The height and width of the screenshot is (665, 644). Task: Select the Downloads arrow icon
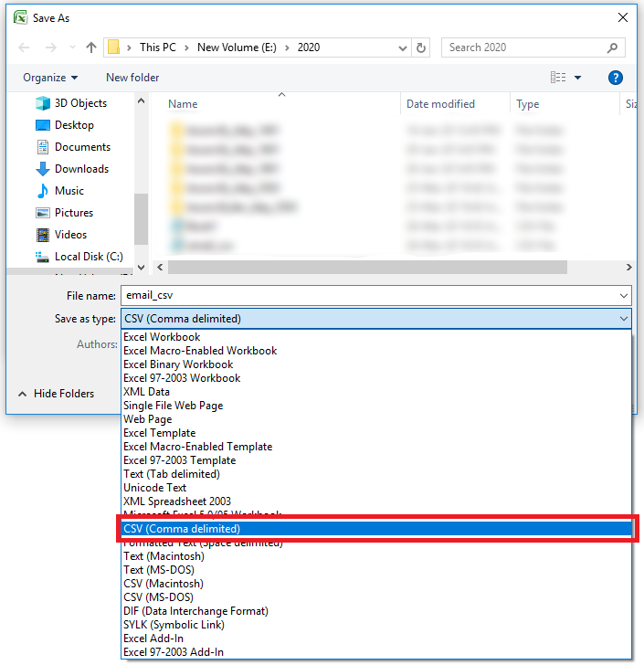[x=43, y=169]
